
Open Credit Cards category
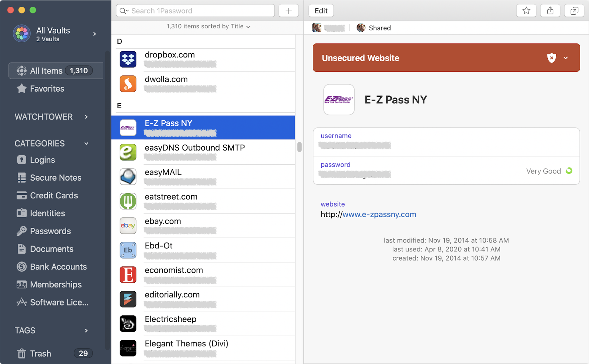click(47, 195)
